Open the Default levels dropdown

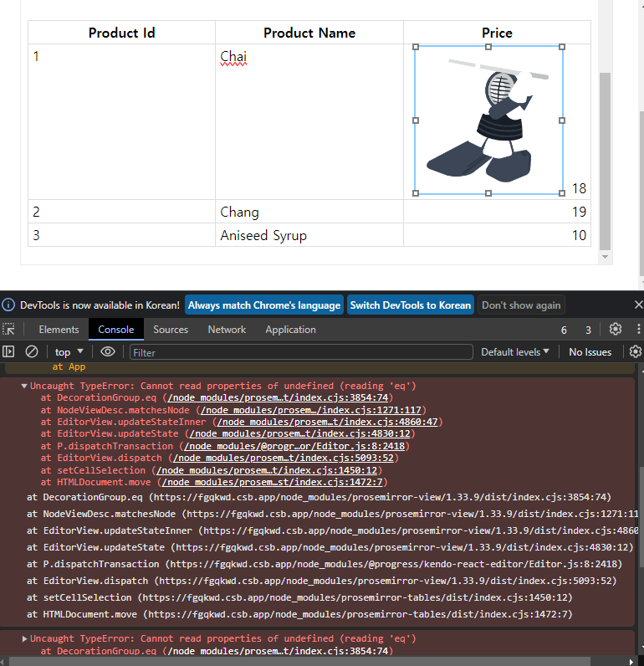pos(514,352)
